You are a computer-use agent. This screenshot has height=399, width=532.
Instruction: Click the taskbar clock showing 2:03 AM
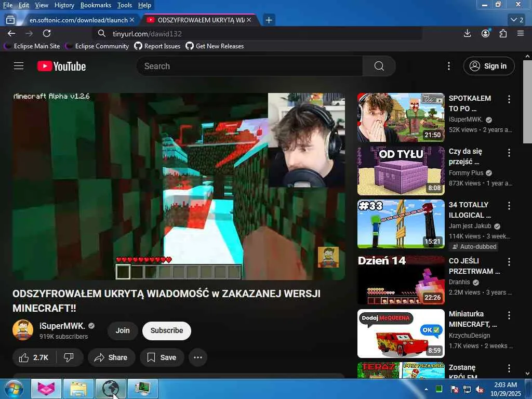point(506,389)
